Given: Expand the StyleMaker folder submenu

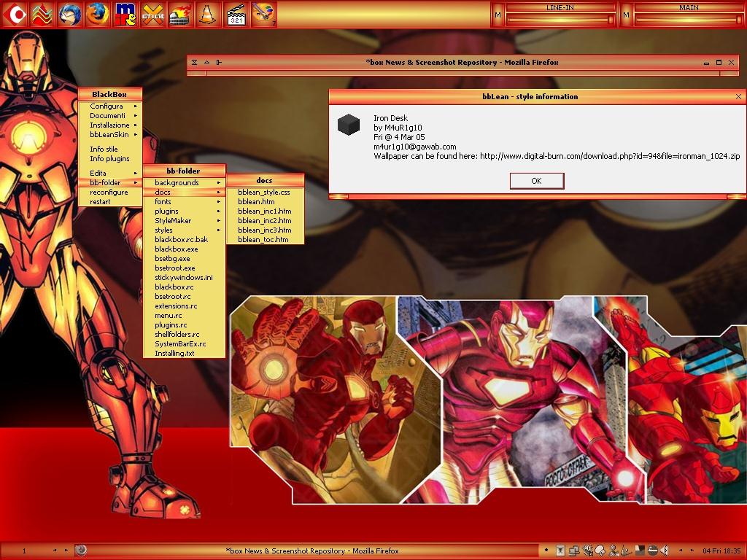Looking at the screenshot, I should 184,220.
